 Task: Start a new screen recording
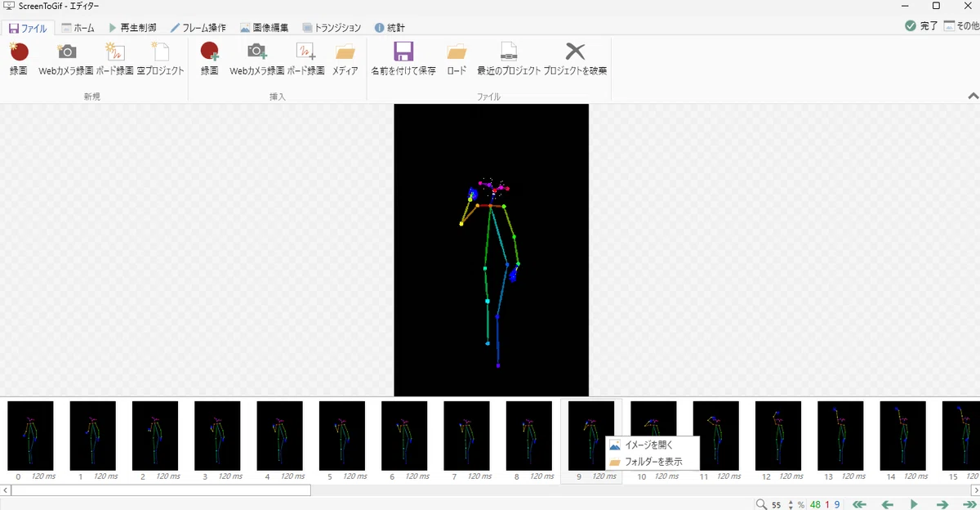(19, 58)
